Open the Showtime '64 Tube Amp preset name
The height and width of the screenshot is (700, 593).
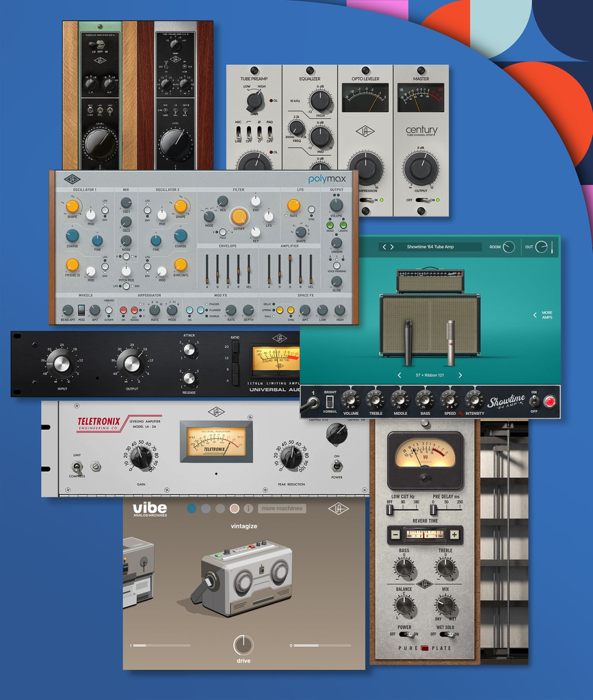coord(430,247)
